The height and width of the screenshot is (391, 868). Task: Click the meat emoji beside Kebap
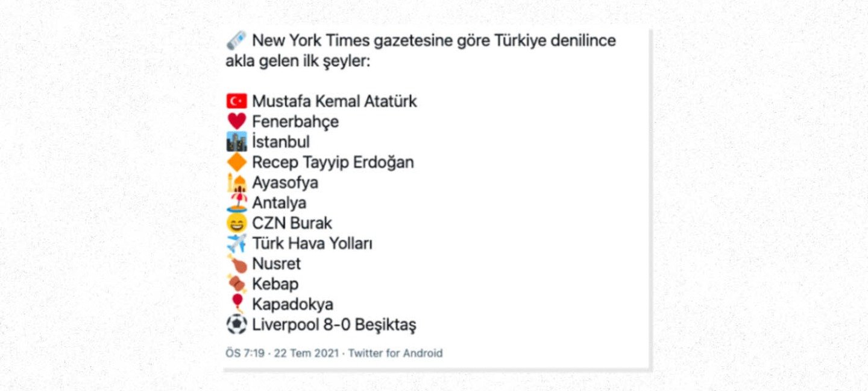pyautogui.click(x=236, y=284)
